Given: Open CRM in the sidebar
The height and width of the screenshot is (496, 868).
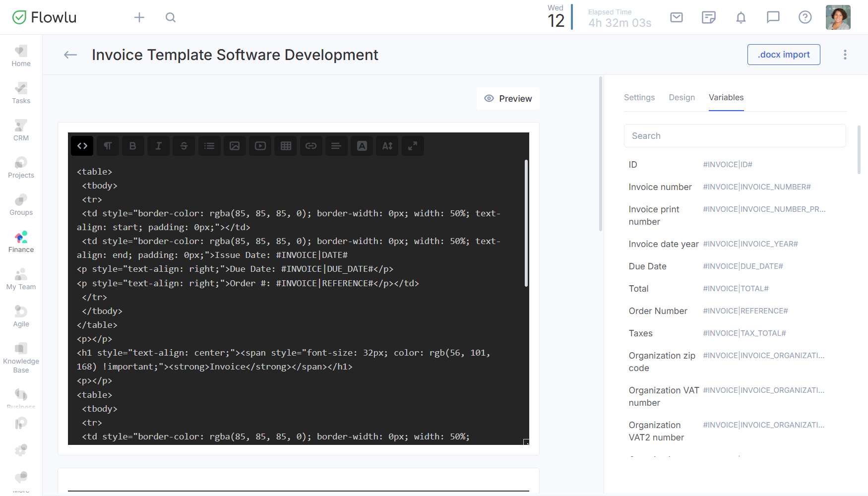Looking at the screenshot, I should point(21,130).
